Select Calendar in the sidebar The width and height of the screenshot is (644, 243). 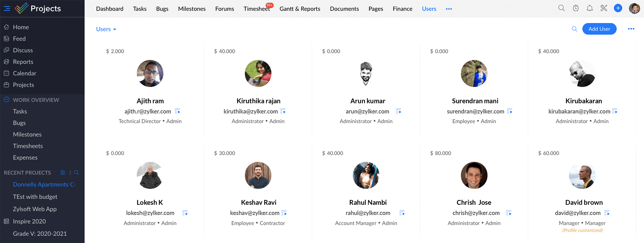[24, 73]
